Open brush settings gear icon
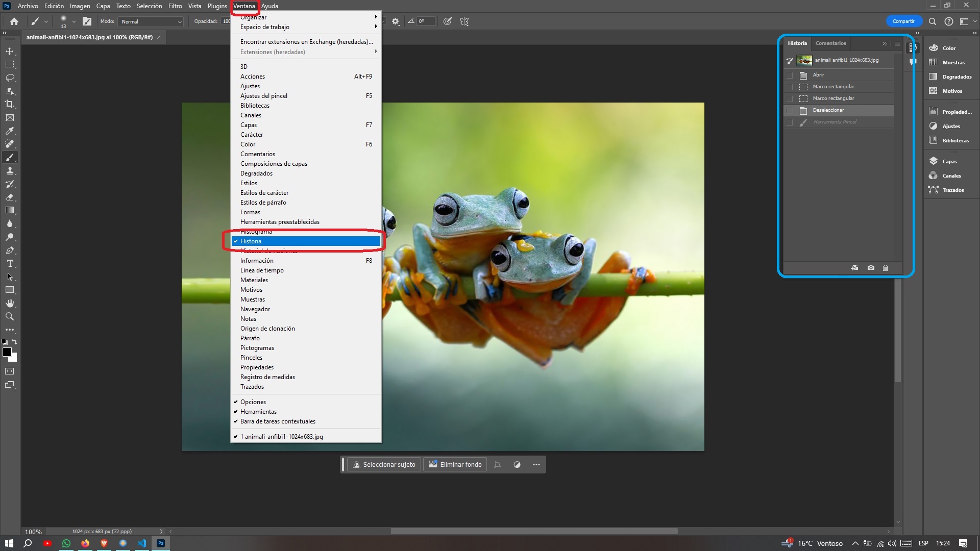The width and height of the screenshot is (980, 551). coord(396,21)
